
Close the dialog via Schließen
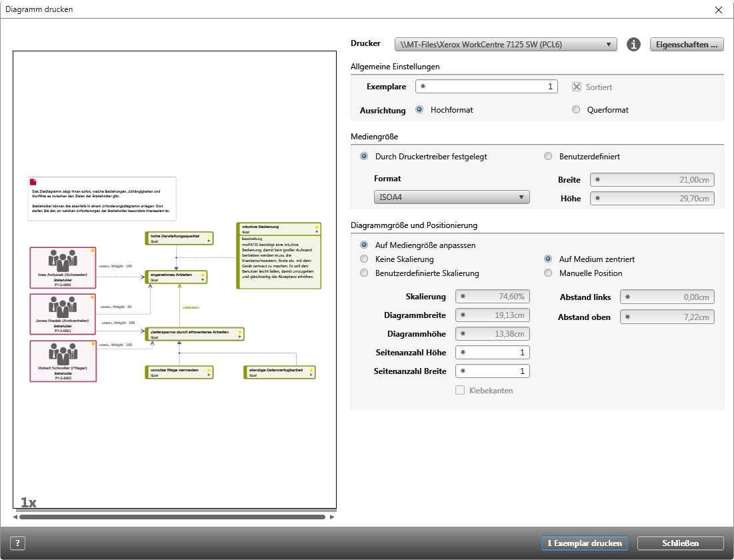679,543
